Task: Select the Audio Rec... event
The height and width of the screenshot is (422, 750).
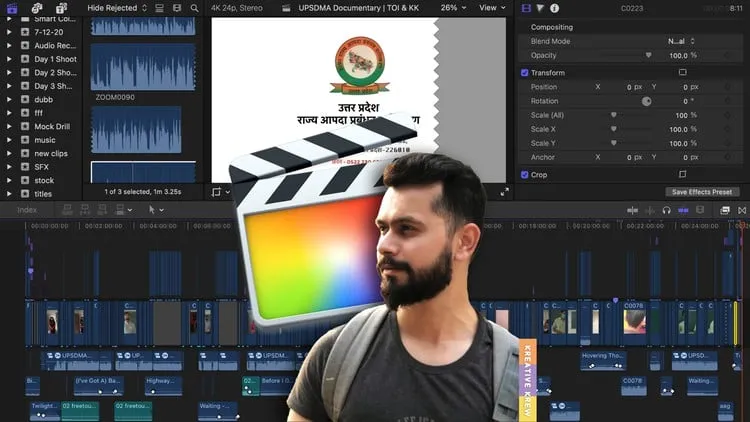Action: 55,45
